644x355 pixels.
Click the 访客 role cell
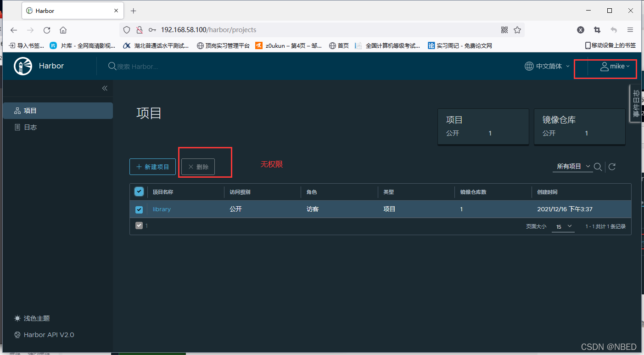pos(313,209)
